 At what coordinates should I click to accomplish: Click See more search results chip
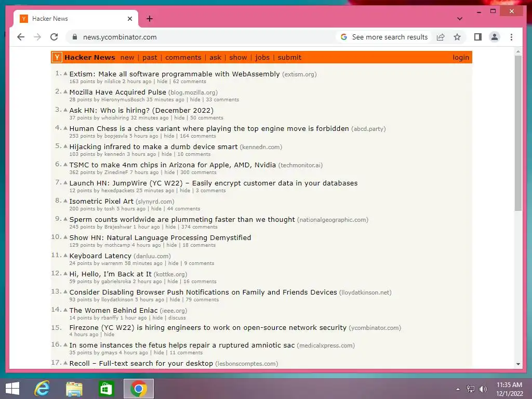(384, 37)
